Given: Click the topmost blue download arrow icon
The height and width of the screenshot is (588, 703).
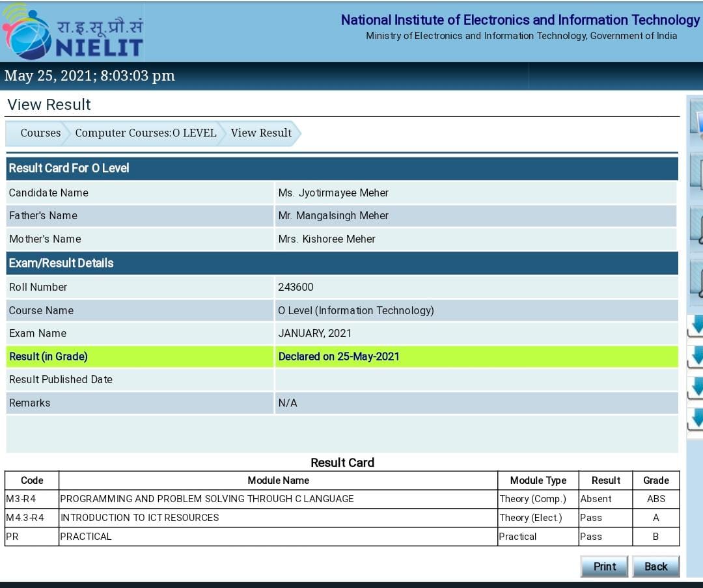Looking at the screenshot, I should click(x=696, y=327).
